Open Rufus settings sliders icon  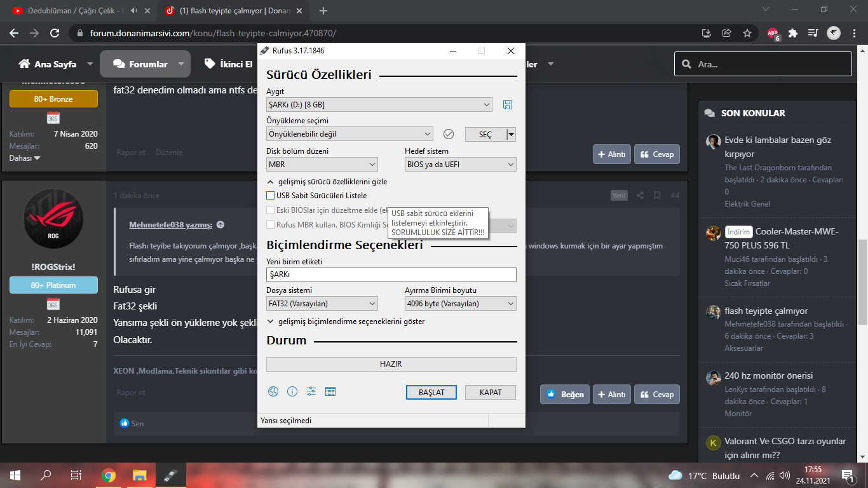tap(311, 391)
